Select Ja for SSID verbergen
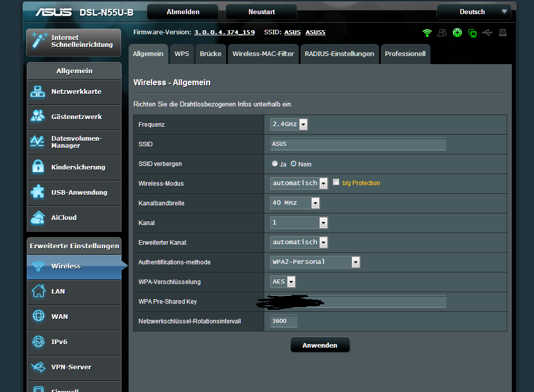The width and height of the screenshot is (534, 392). [274, 163]
